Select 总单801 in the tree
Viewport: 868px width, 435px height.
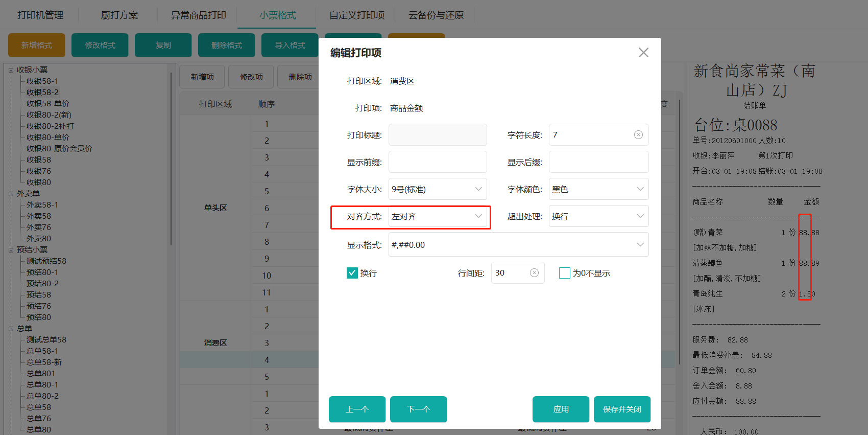click(x=41, y=374)
